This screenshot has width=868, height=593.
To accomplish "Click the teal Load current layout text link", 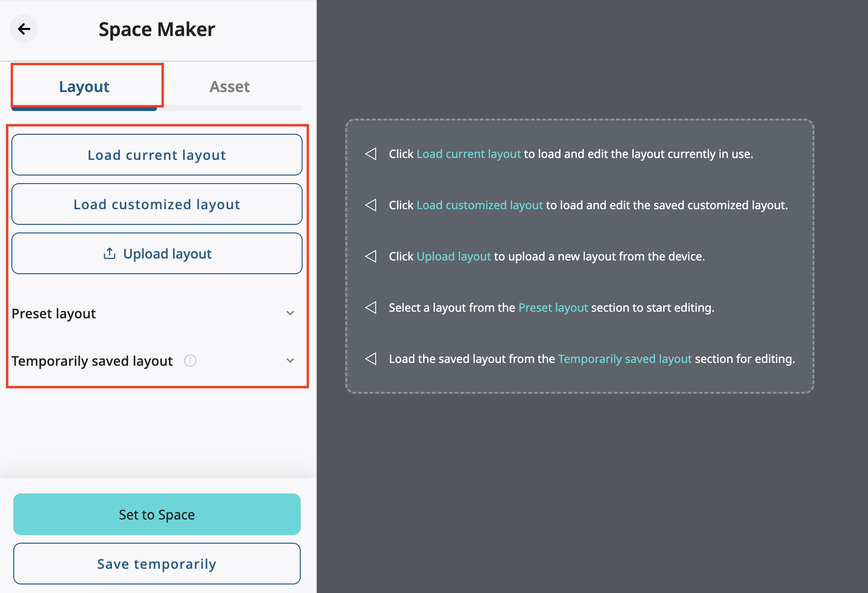I will click(469, 154).
